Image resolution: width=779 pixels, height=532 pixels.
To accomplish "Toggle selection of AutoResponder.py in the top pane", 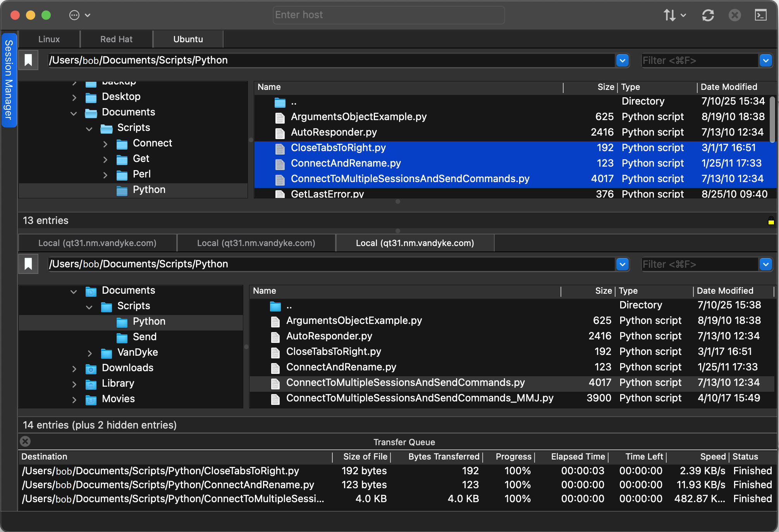I will [334, 132].
